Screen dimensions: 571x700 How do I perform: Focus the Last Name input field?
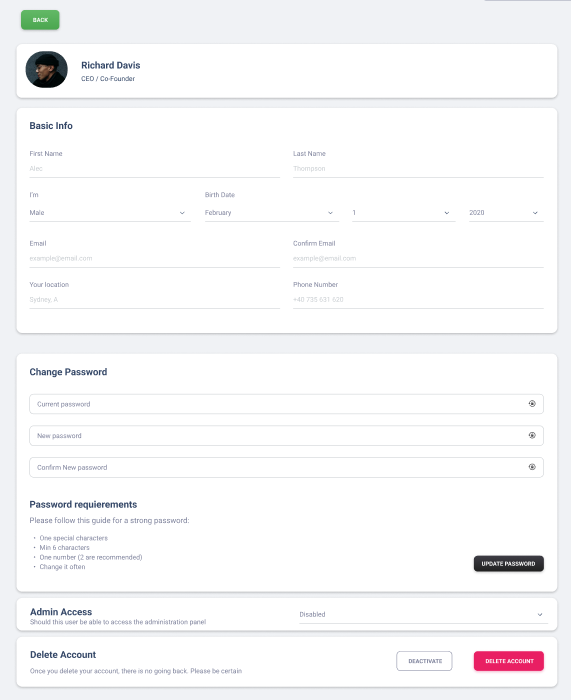[x=418, y=169]
